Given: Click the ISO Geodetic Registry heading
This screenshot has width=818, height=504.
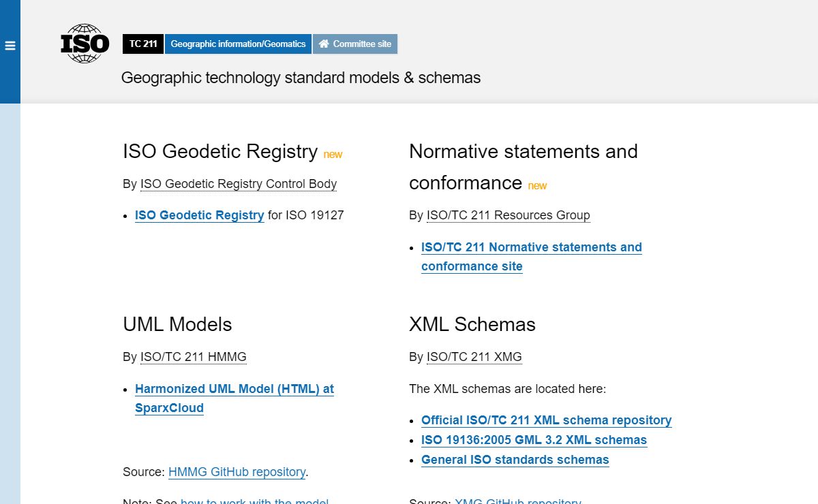Looking at the screenshot, I should tap(220, 151).
